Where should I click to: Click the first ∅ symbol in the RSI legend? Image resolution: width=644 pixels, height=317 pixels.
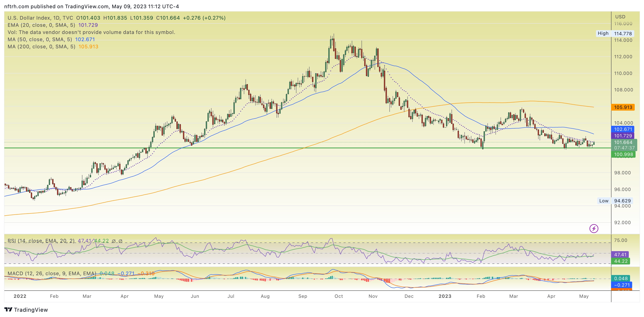pos(113,241)
